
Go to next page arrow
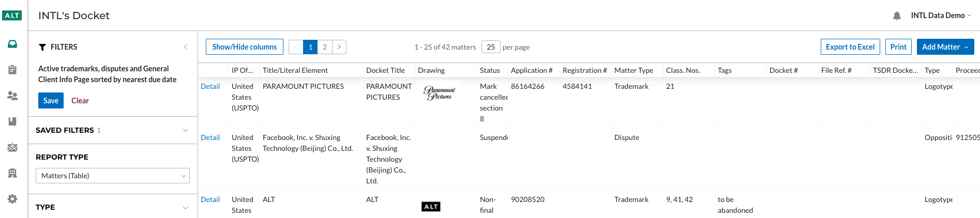point(339,47)
